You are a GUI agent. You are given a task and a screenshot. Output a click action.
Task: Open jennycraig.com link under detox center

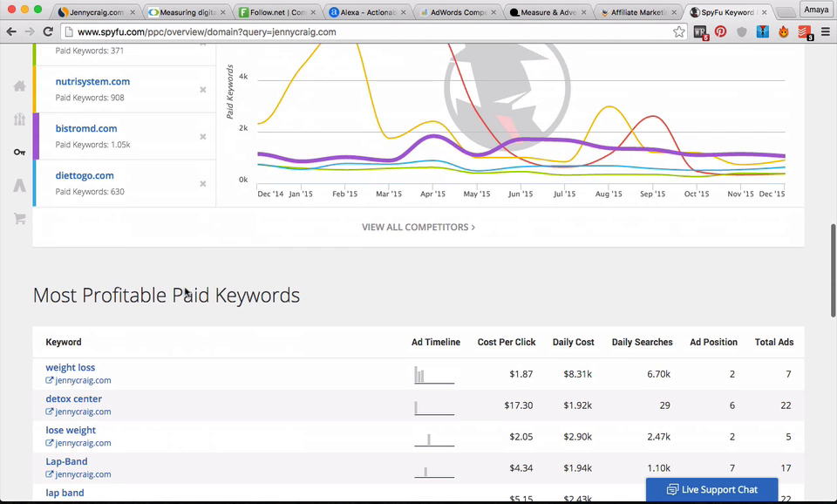tap(83, 412)
